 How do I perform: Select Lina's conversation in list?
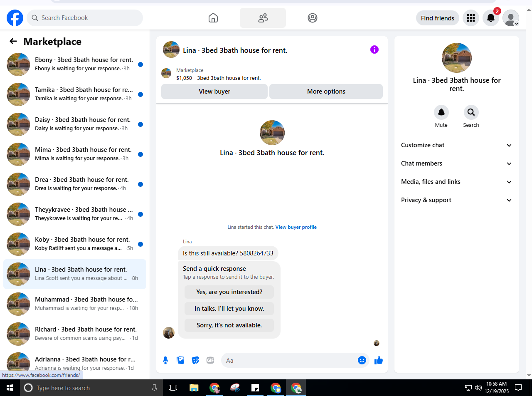coord(75,274)
